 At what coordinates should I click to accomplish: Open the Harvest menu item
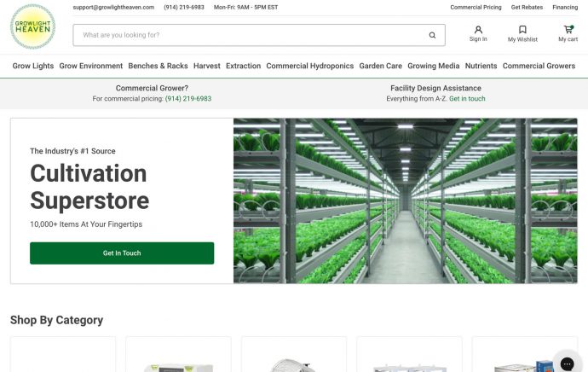click(206, 66)
